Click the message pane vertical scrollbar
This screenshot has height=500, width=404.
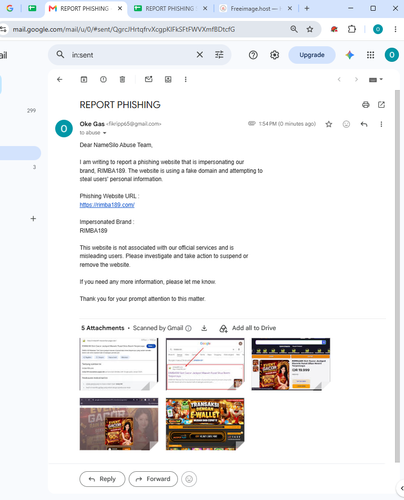[397, 276]
